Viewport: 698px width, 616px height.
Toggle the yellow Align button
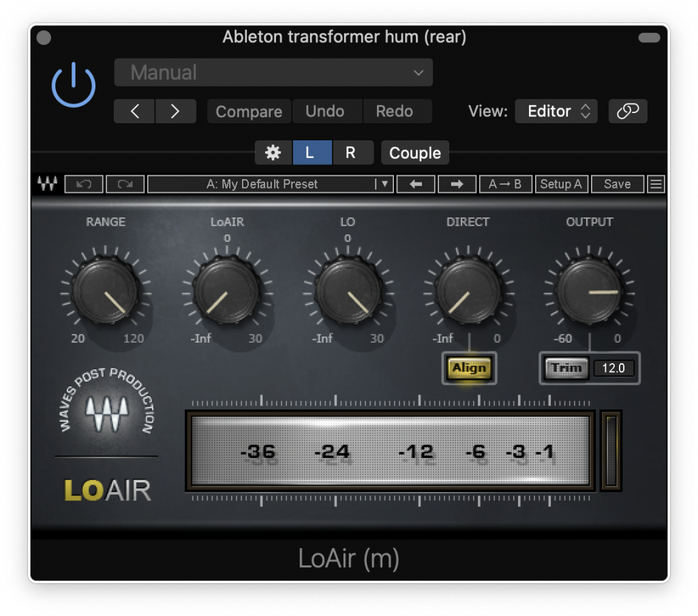pos(469,368)
